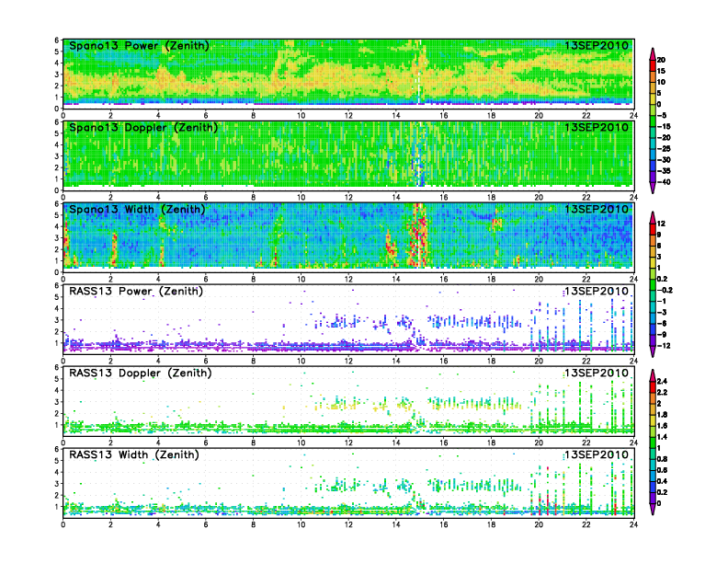Click y-axis tick "6" of Spano13 Power panel

pyautogui.click(x=57, y=40)
